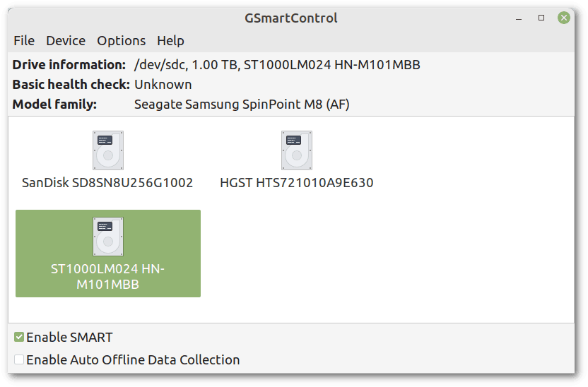Click the Enable SMART text label
The image size is (588, 387).
69,338
